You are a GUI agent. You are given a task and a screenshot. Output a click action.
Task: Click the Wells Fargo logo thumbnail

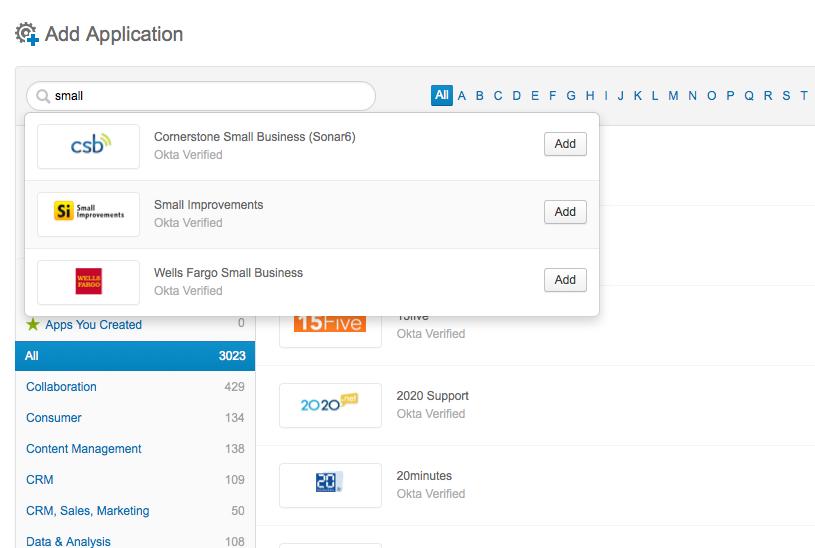(88, 282)
